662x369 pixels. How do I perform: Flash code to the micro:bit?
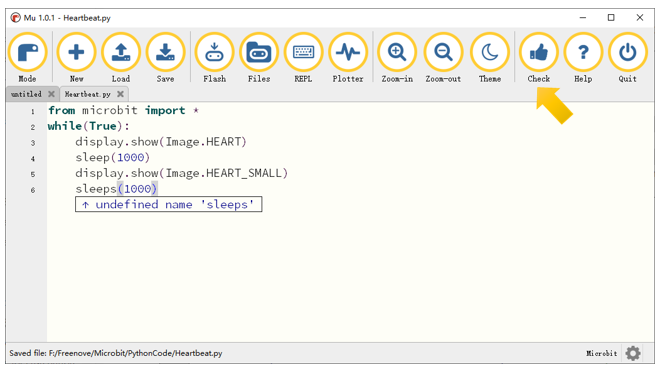pyautogui.click(x=214, y=52)
